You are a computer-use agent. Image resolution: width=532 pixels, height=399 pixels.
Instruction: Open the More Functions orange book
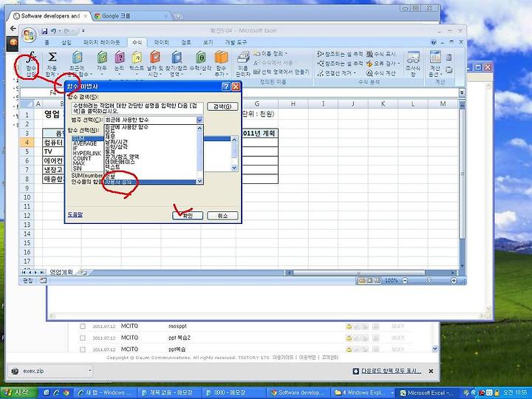pos(221,58)
